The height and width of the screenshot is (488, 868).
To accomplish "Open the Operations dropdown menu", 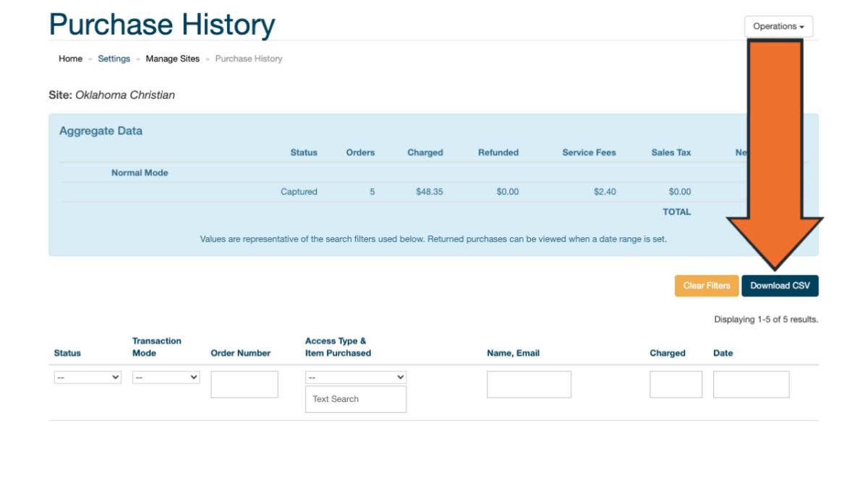I will [x=778, y=26].
